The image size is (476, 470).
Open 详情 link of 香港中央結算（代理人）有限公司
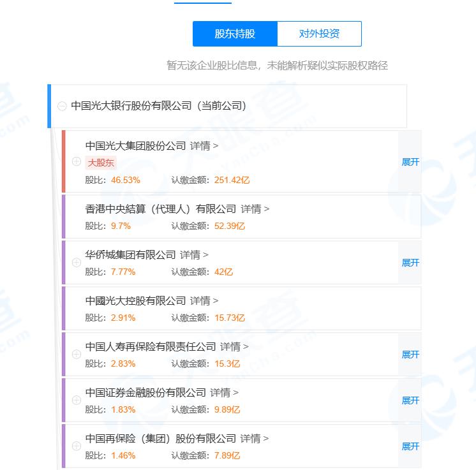pyautogui.click(x=255, y=209)
